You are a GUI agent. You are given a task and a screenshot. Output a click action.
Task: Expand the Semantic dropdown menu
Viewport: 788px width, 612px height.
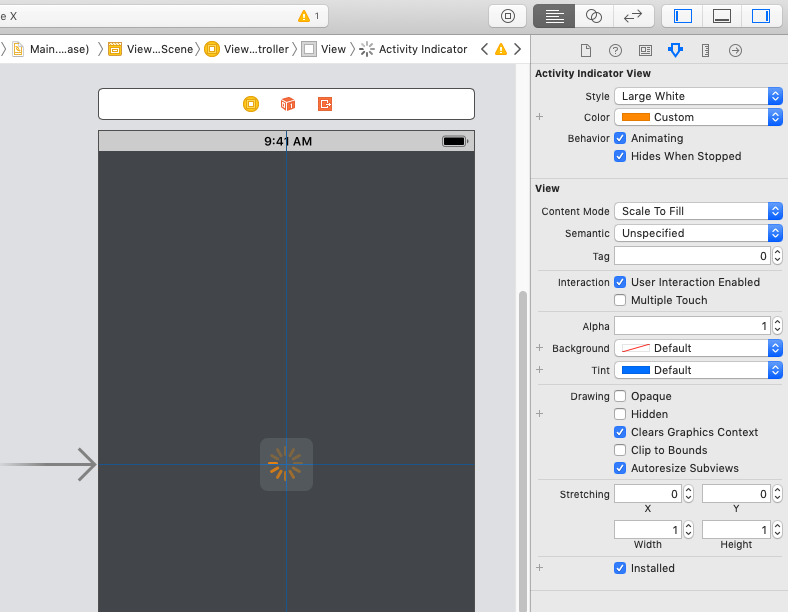pos(697,233)
